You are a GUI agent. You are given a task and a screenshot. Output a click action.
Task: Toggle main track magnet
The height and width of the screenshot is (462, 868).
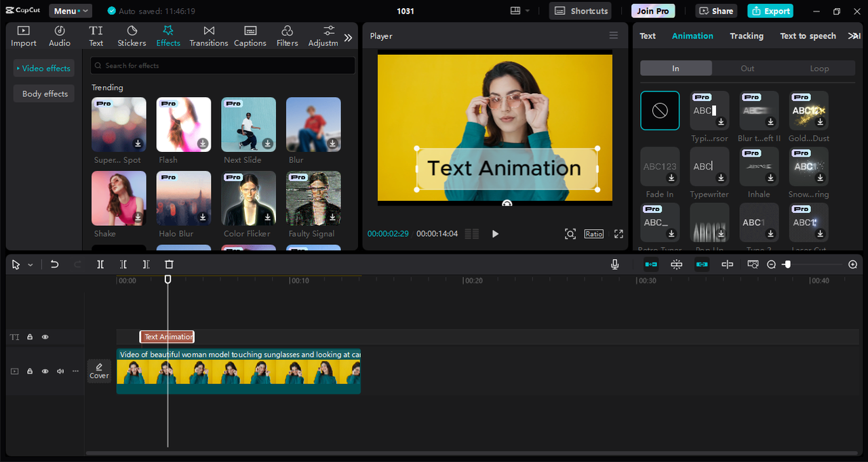coord(651,265)
